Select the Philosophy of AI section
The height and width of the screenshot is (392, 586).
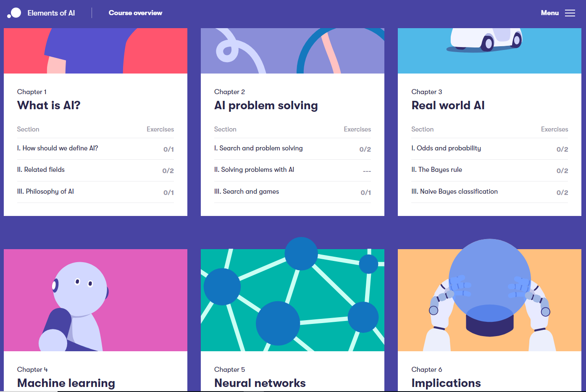[x=45, y=192]
